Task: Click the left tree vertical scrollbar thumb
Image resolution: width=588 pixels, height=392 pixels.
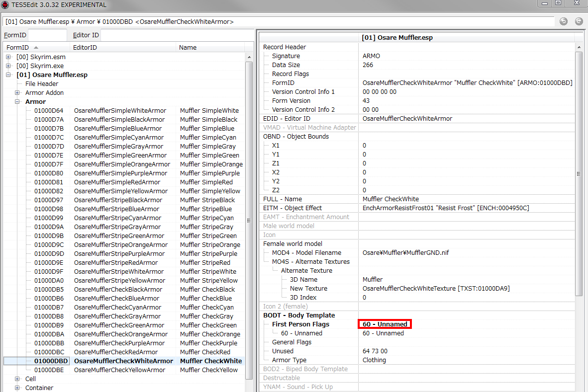Action: [x=249, y=221]
